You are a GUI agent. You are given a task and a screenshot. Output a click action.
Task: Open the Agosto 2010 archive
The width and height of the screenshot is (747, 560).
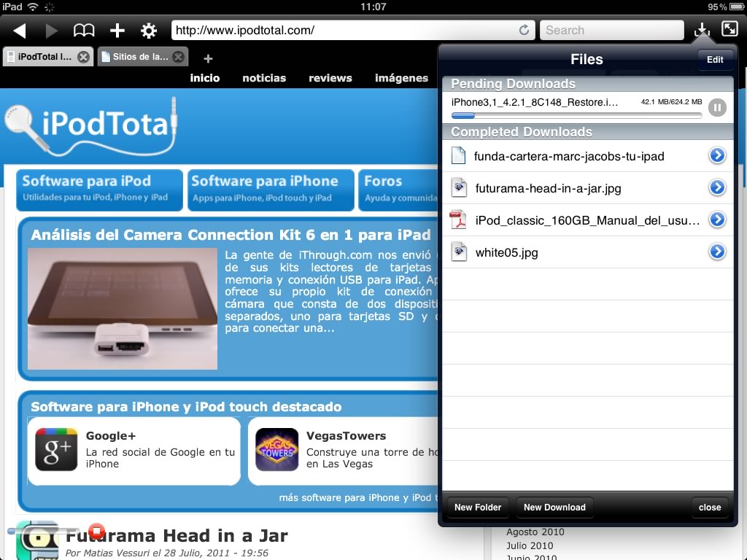(535, 532)
